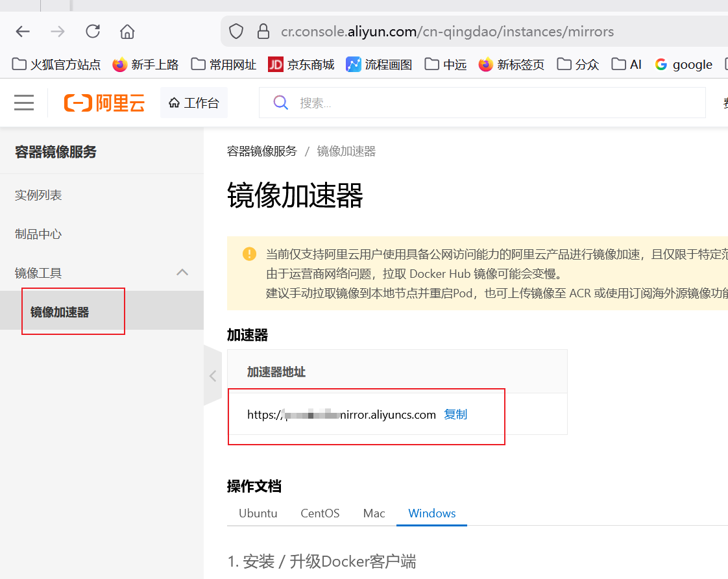
Task: Click the 容器镜像服务 sidebar title
Action: (x=56, y=152)
